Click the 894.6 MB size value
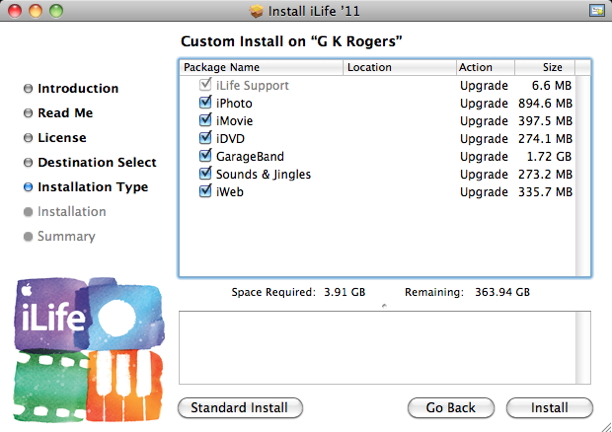The height and width of the screenshot is (432, 612). click(545, 103)
